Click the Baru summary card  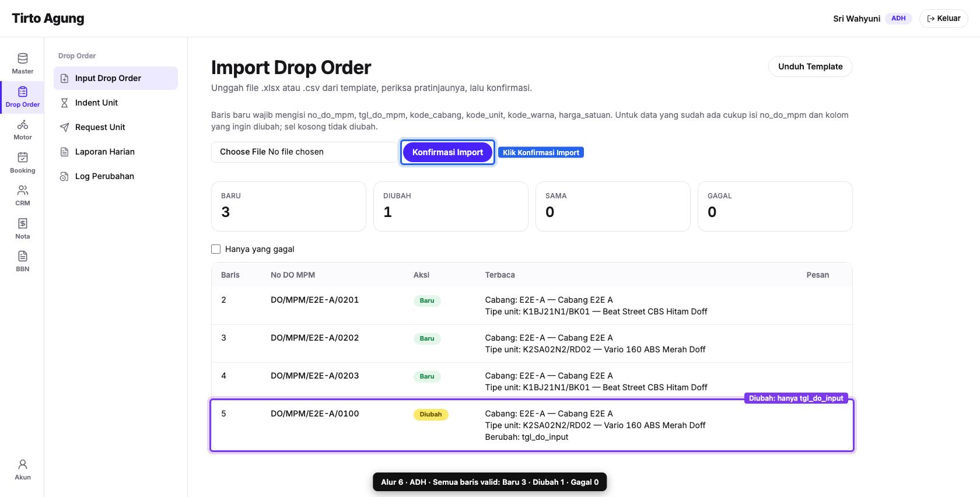click(x=289, y=206)
